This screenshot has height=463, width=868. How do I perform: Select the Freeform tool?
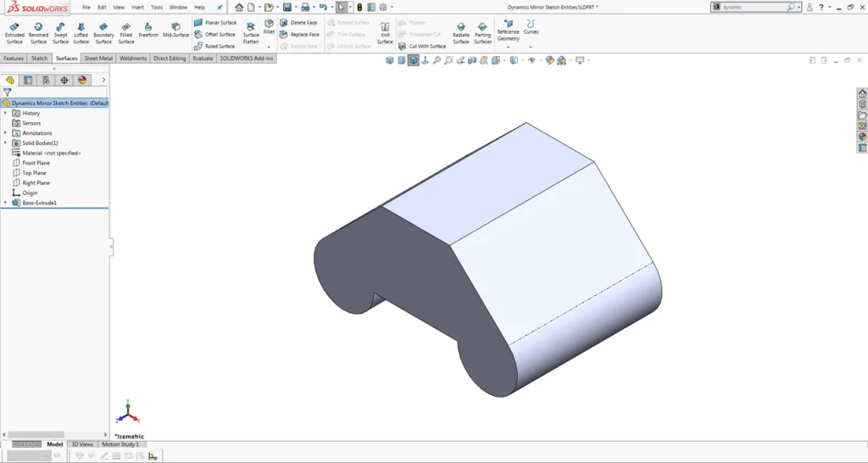(x=148, y=30)
